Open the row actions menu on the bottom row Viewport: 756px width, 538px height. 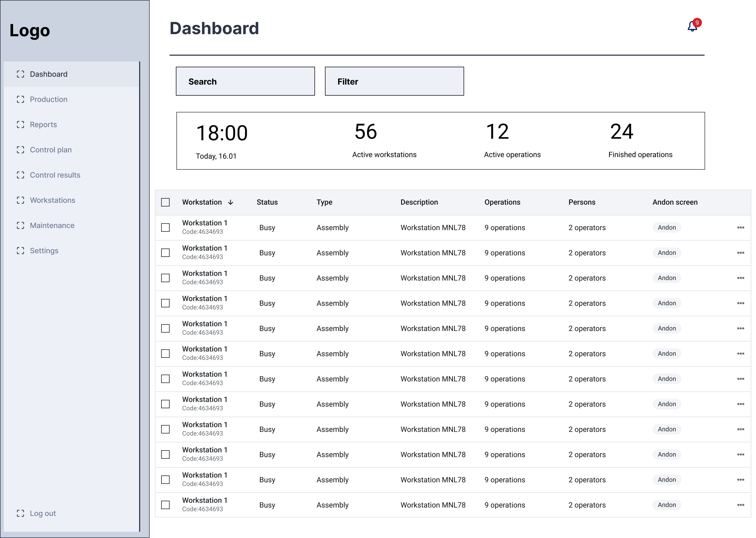point(741,505)
